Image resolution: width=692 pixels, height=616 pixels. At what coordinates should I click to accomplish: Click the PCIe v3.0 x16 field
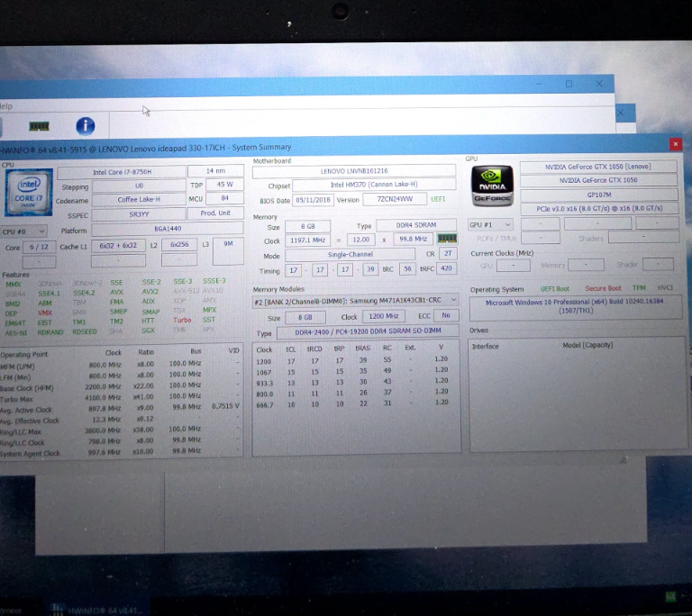(x=599, y=208)
